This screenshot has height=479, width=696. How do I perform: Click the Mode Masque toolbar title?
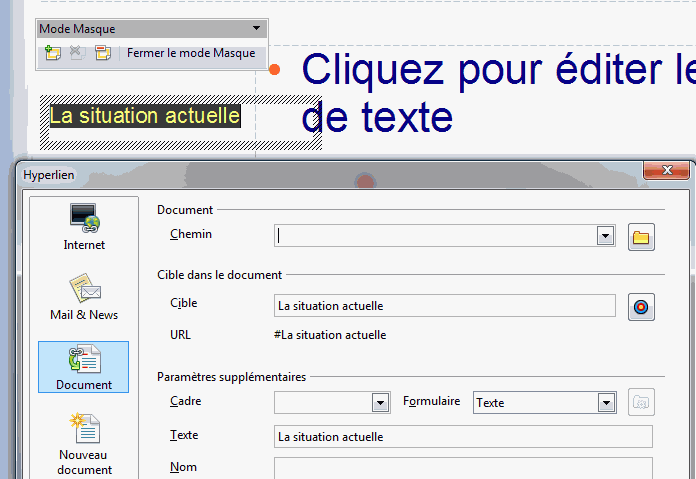(77, 29)
